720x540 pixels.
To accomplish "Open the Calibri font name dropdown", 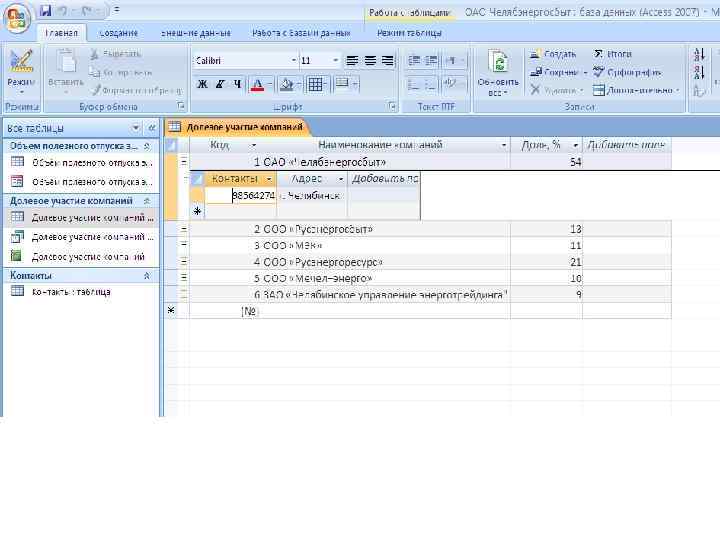I will click(x=293, y=61).
